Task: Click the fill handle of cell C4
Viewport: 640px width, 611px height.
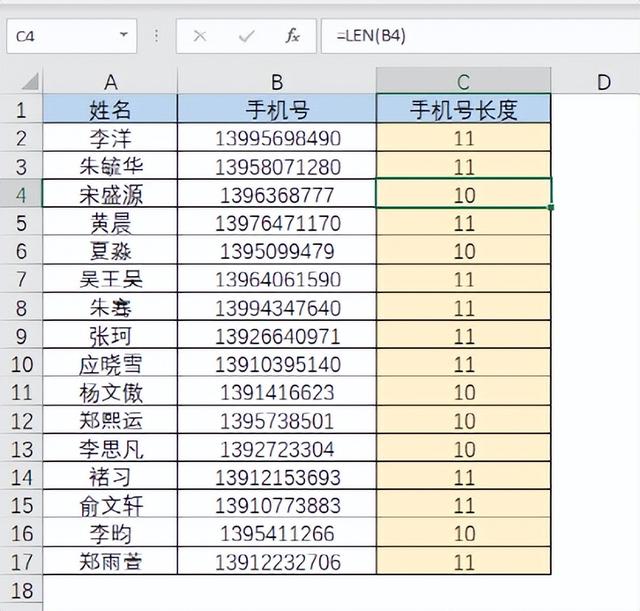Action: (x=551, y=208)
